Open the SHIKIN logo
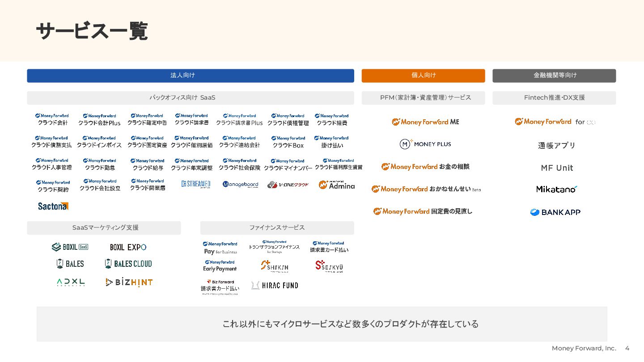Viewport: 644px width, 362px height. pos(275,266)
